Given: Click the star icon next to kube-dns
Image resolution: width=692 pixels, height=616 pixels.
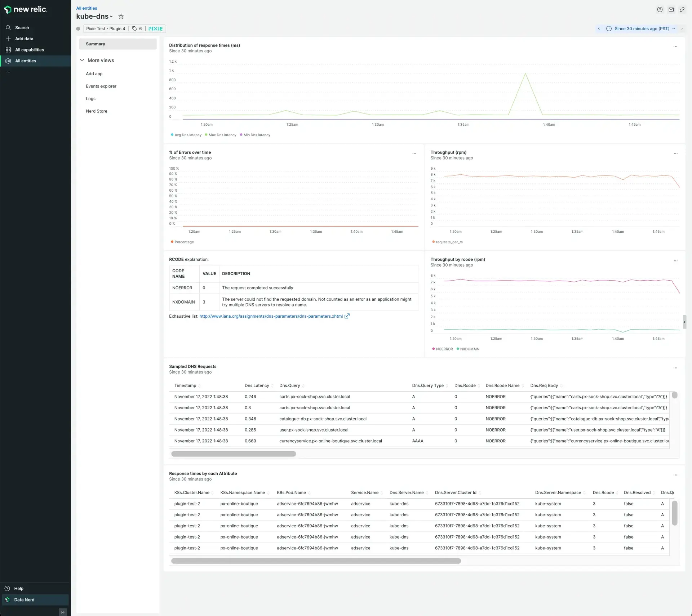Looking at the screenshot, I should [120, 16].
